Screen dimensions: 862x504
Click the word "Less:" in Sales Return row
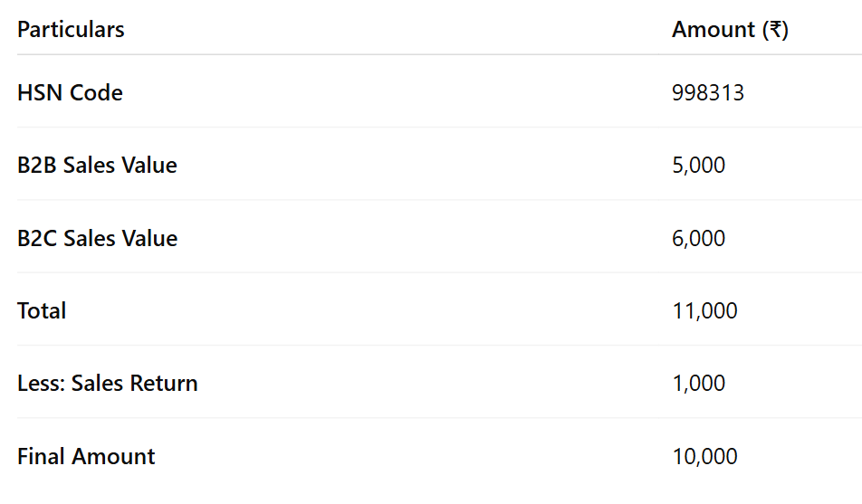point(41,384)
